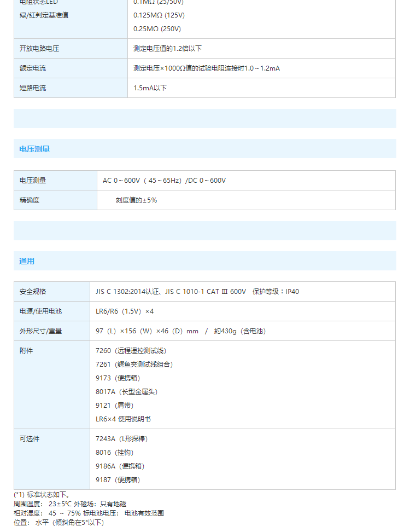Select the 附件 row label

[26, 350]
